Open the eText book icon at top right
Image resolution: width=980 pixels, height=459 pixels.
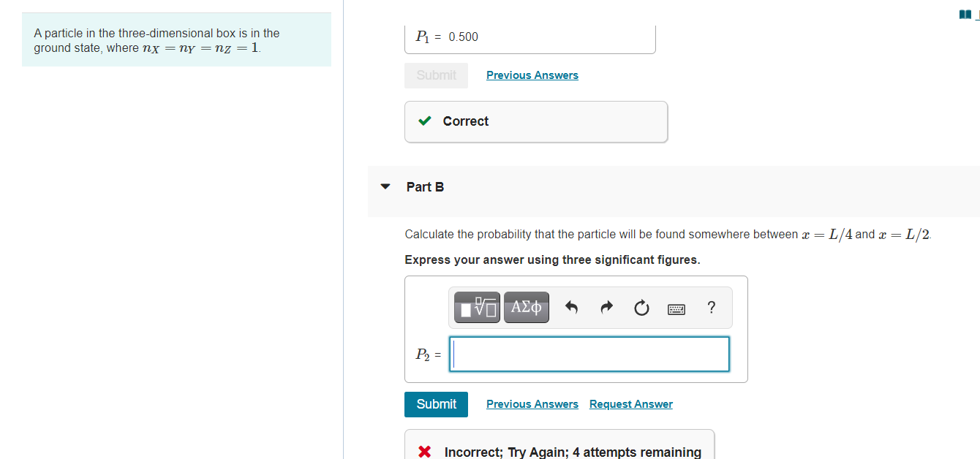pyautogui.click(x=964, y=13)
